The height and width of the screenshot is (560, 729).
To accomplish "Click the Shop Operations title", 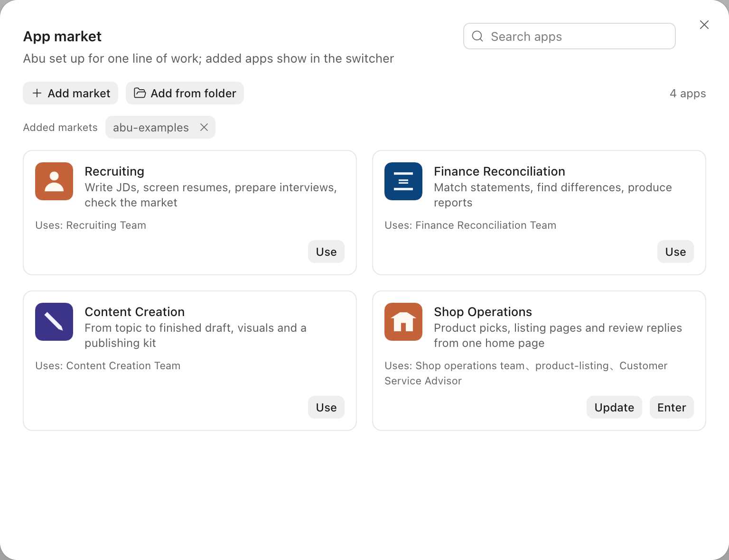I will pyautogui.click(x=483, y=312).
